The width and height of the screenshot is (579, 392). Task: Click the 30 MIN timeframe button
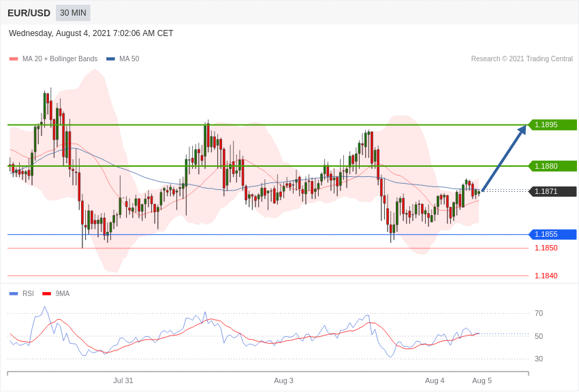(x=73, y=13)
